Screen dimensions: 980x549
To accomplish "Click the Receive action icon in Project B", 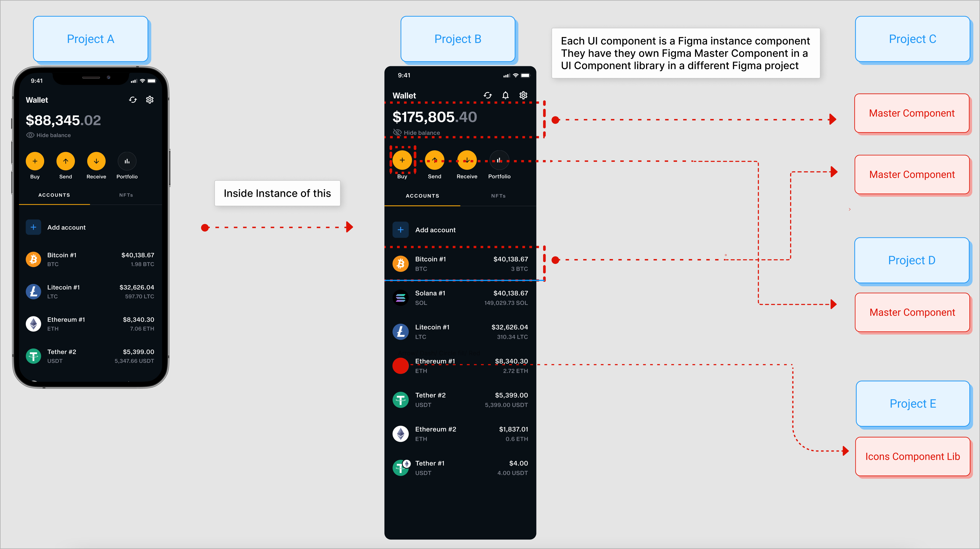I will click(x=466, y=161).
